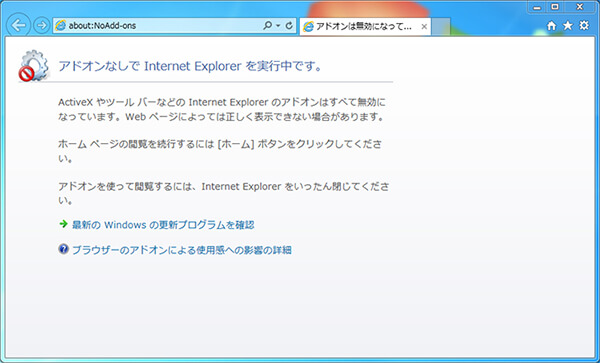Go back using the Back arrow button
The height and width of the screenshot is (363, 600).
coord(18,25)
